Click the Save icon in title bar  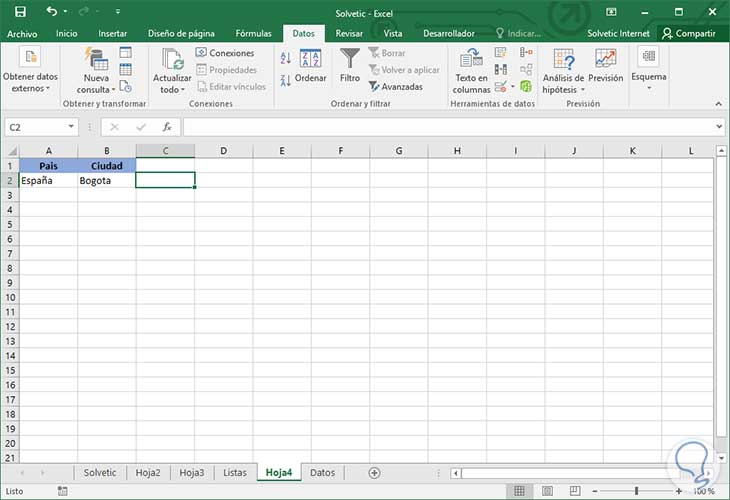(x=20, y=12)
